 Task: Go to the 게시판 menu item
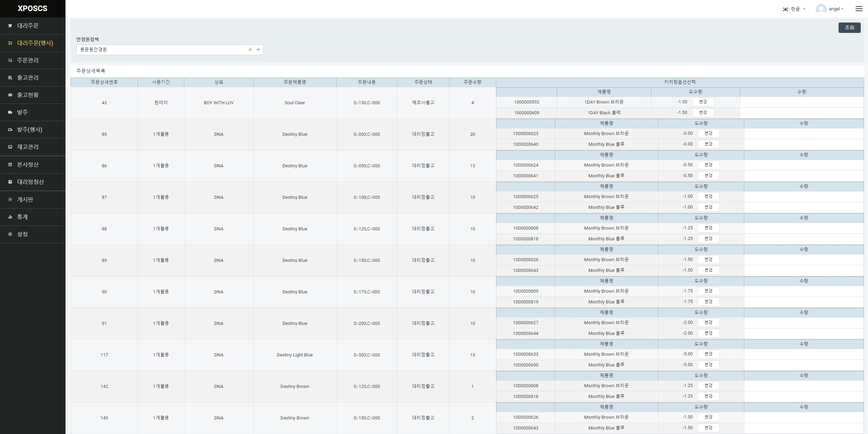tap(25, 200)
